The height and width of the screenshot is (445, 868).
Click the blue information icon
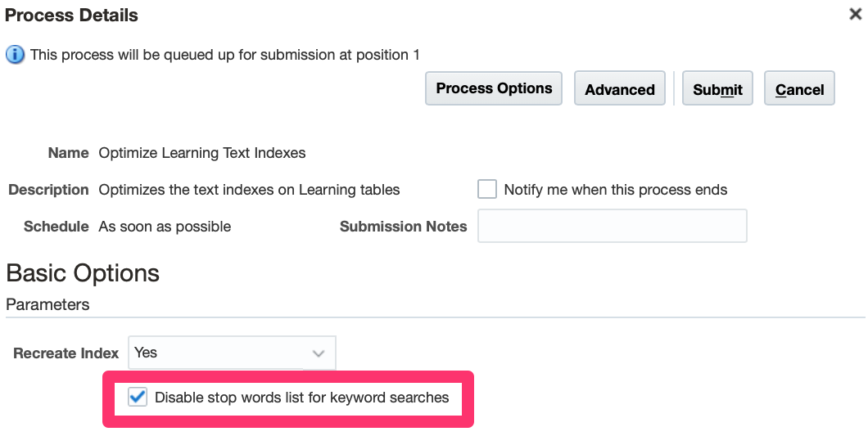(x=15, y=55)
